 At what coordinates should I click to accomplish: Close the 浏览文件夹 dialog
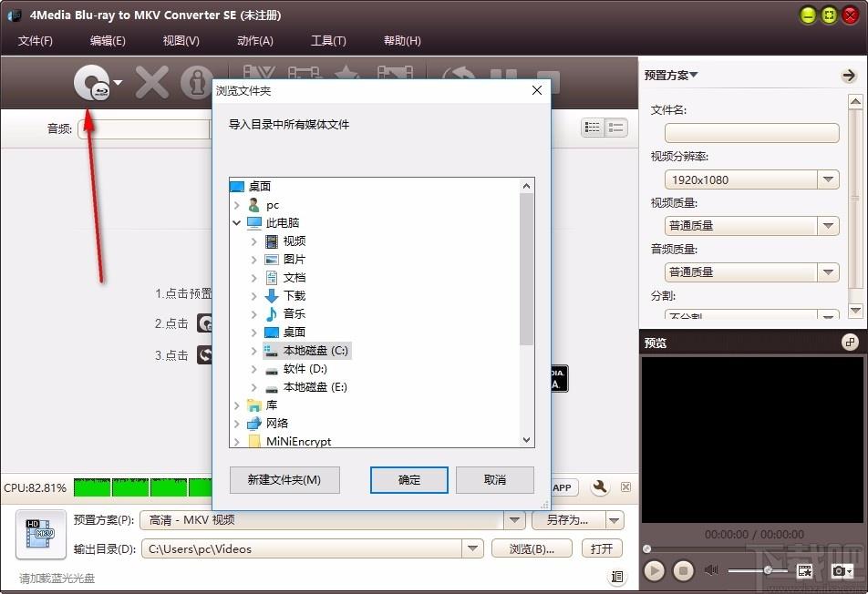tap(536, 90)
